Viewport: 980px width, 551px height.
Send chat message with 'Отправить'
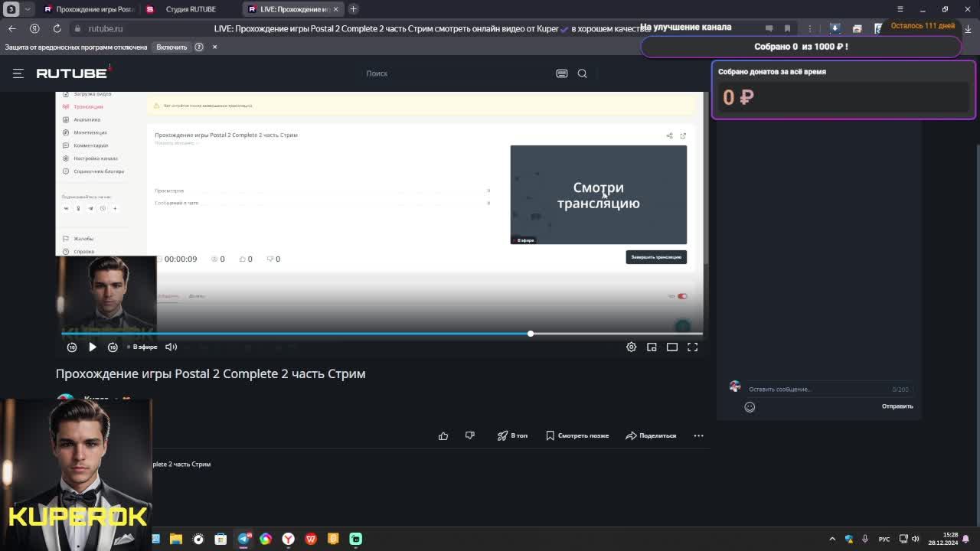(x=897, y=406)
